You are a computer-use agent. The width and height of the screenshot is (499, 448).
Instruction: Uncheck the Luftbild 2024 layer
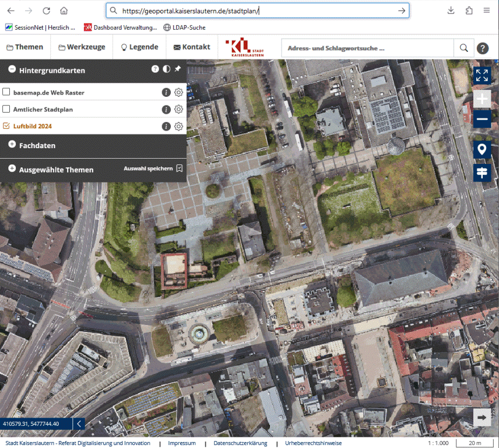[x=6, y=126]
